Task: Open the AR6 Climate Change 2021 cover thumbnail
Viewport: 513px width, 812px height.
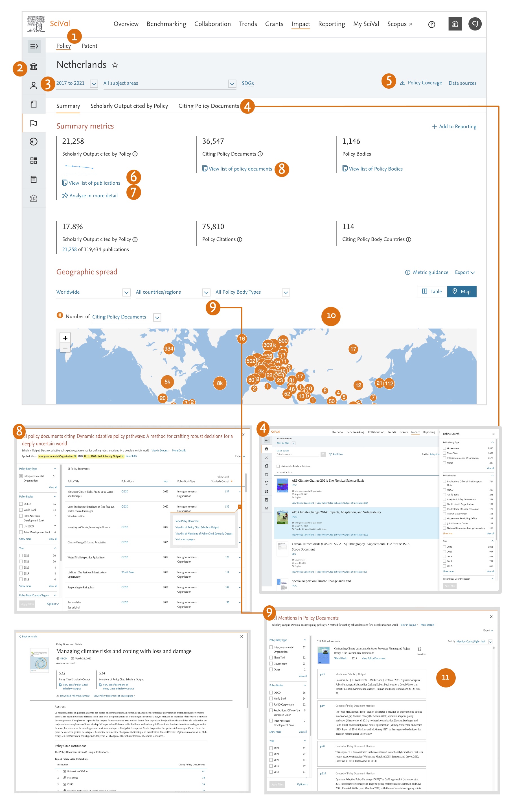Action: pos(282,486)
